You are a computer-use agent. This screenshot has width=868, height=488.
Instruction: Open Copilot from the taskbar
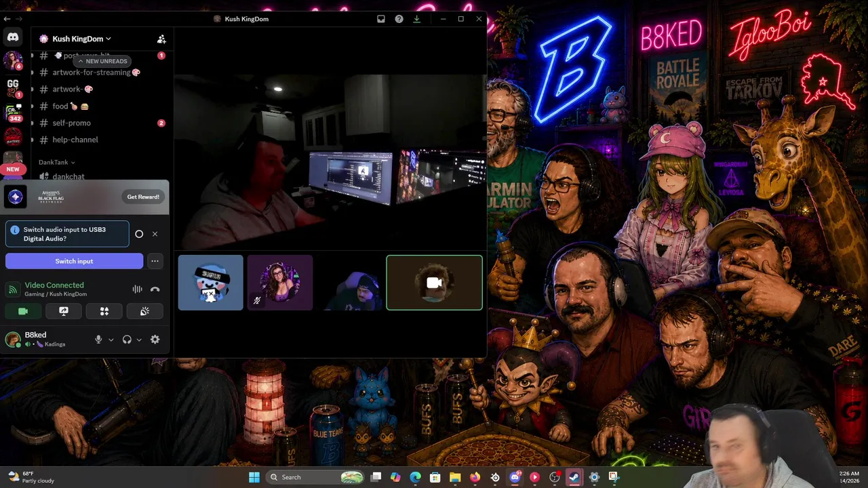point(396,477)
